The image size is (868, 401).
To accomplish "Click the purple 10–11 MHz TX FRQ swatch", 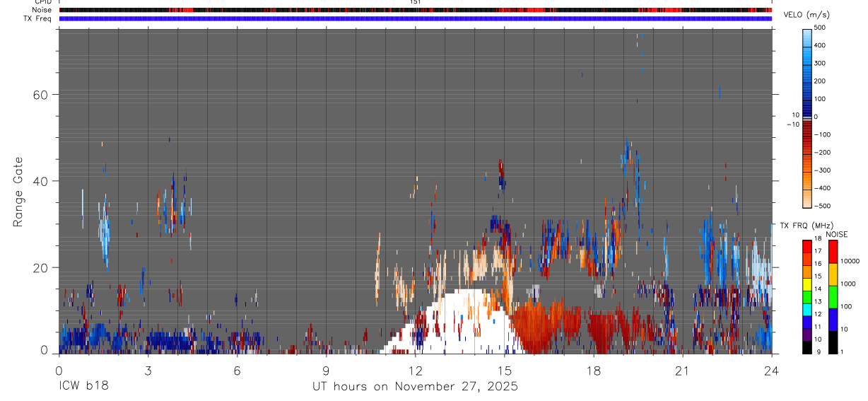I will [x=807, y=335].
